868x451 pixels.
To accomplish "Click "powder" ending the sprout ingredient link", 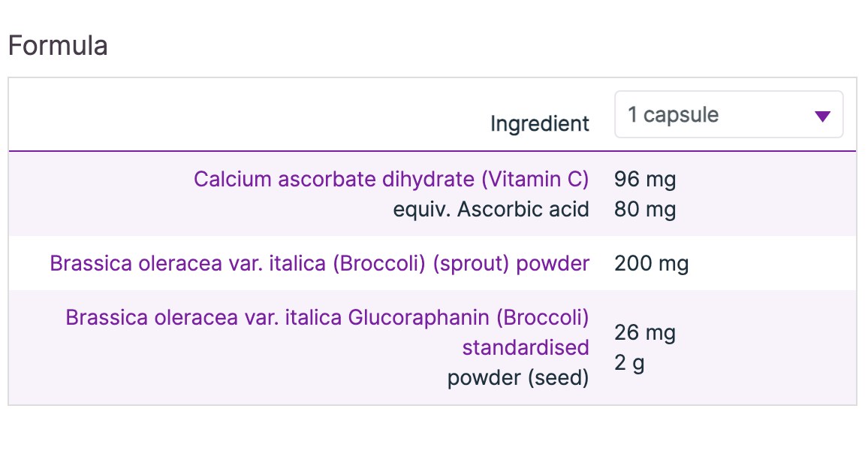I will (x=553, y=264).
